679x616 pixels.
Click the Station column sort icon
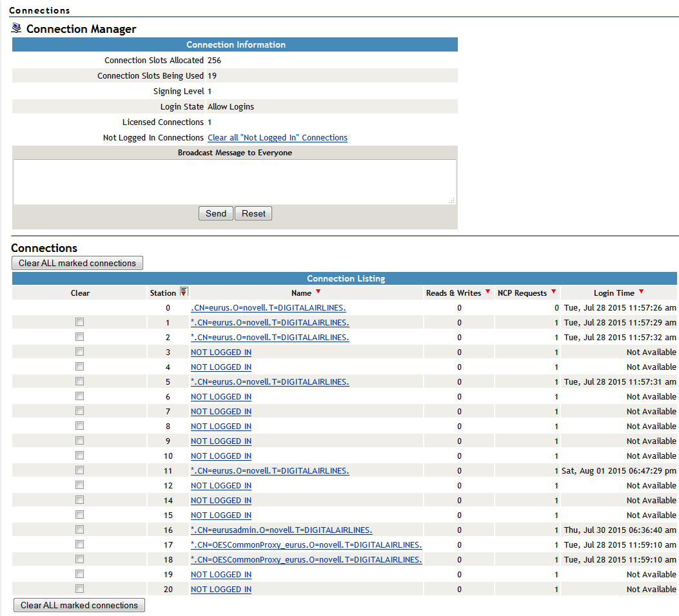coord(183,293)
